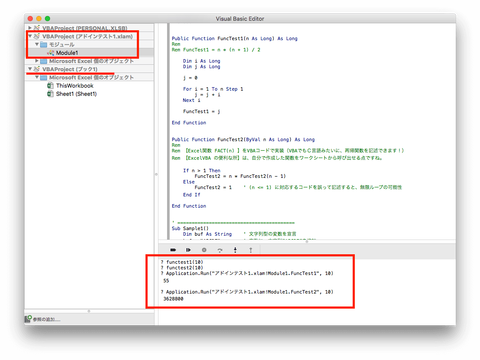Select the VBAProject (ブック1) row
This screenshot has height=360, width=480.
pos(89,69)
